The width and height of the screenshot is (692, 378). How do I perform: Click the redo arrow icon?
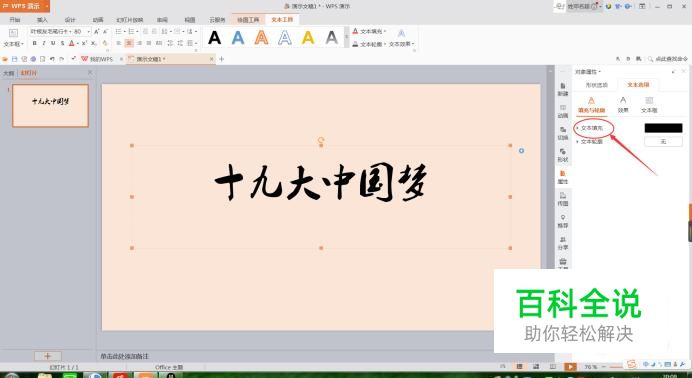pos(62,59)
